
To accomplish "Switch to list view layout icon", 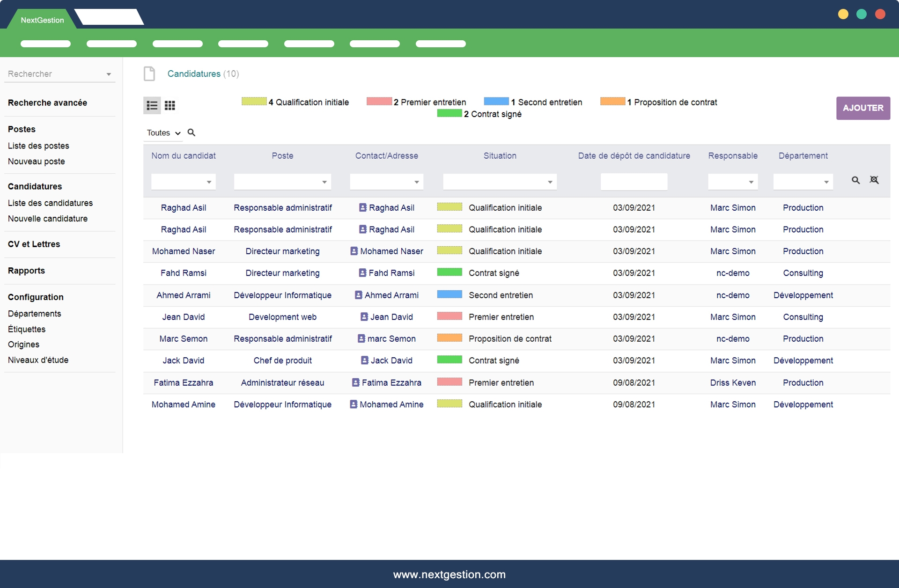I will click(152, 105).
